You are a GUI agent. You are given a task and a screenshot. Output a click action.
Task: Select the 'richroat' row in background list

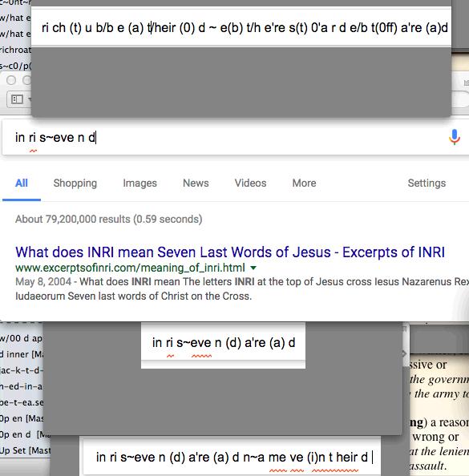15,50
